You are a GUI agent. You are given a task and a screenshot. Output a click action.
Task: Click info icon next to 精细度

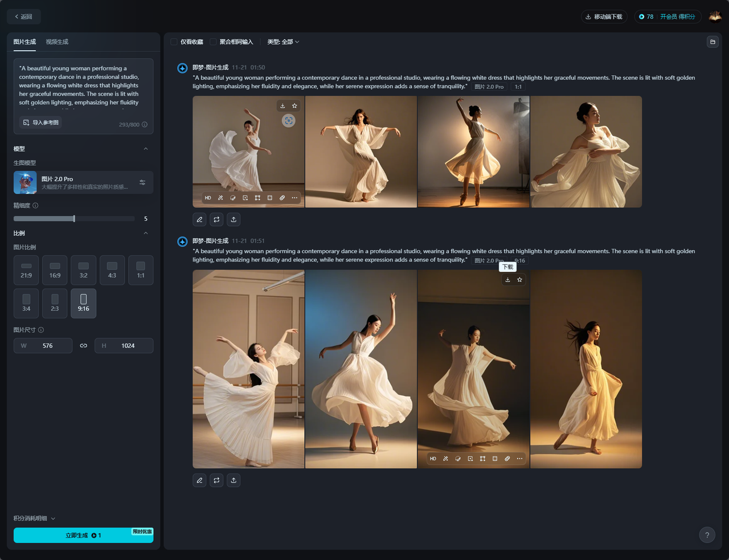[x=35, y=206]
